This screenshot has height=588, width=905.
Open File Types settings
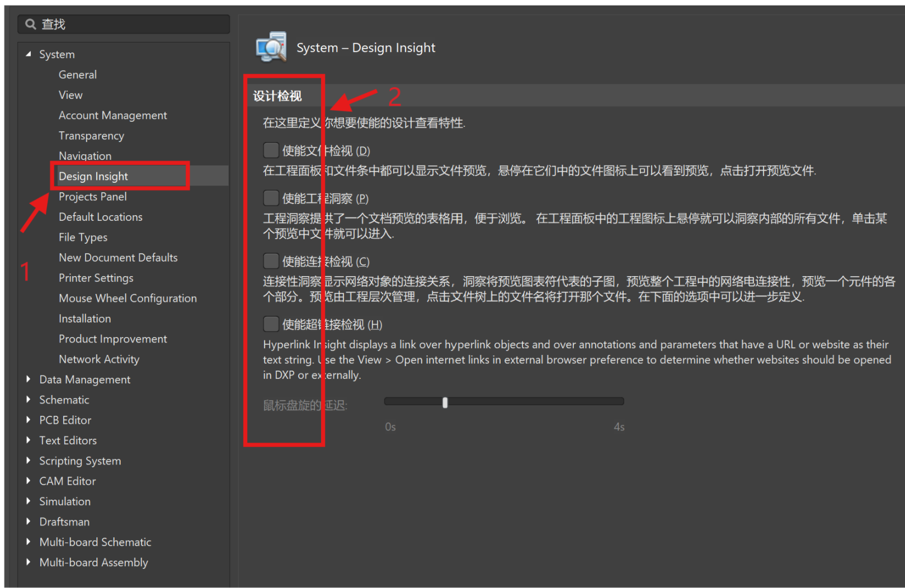tap(83, 237)
